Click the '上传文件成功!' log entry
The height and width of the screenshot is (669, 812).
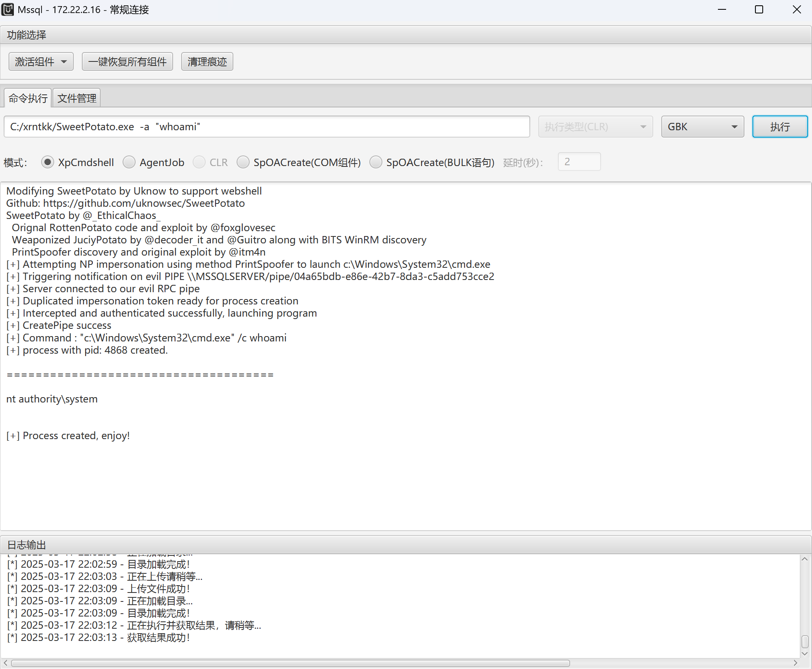coord(99,588)
